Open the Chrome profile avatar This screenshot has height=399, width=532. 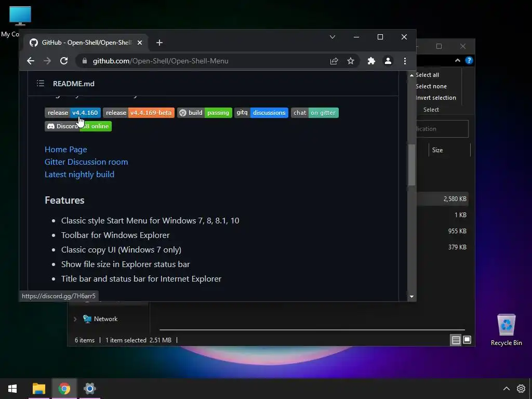388,61
